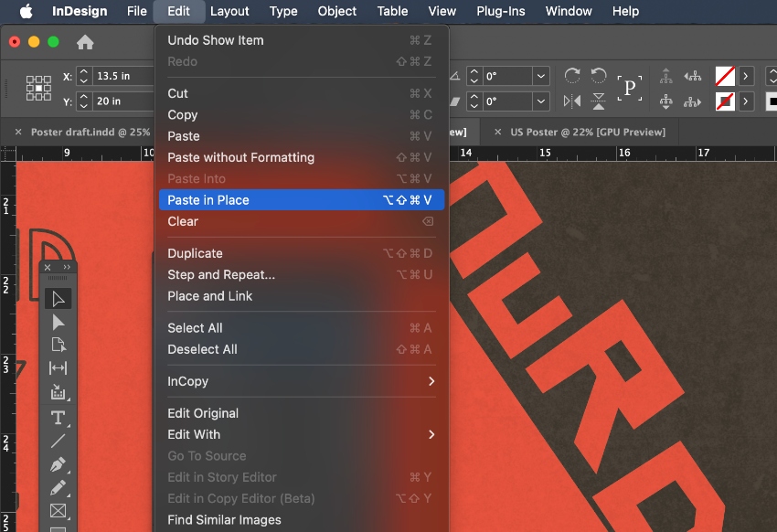Screen dimensions: 777x532
Task: Choose Copy from Edit menu
Action: 302,114
